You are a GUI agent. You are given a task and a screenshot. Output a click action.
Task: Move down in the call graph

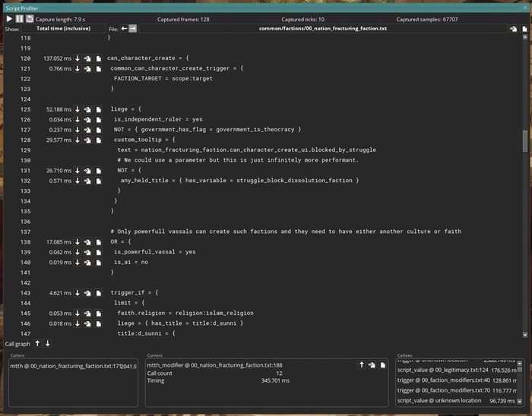[x=48, y=344]
